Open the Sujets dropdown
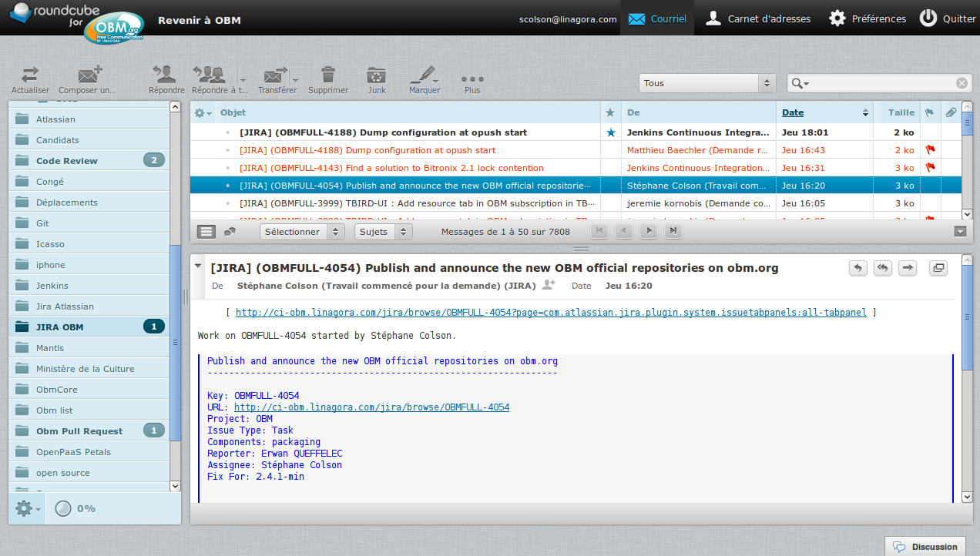 click(x=384, y=231)
